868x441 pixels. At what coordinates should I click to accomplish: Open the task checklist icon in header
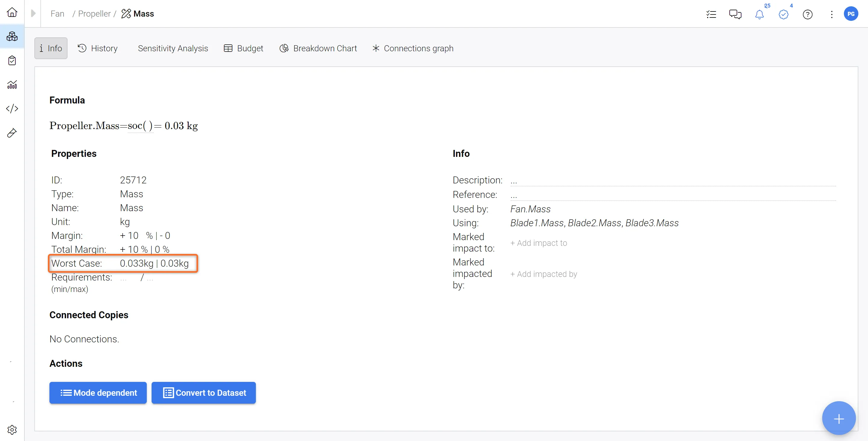coord(711,14)
